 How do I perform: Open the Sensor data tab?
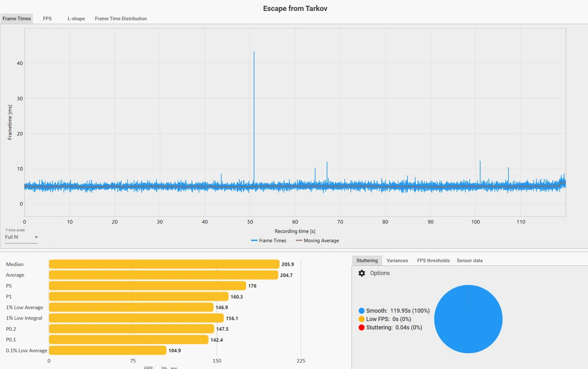[x=469, y=261]
